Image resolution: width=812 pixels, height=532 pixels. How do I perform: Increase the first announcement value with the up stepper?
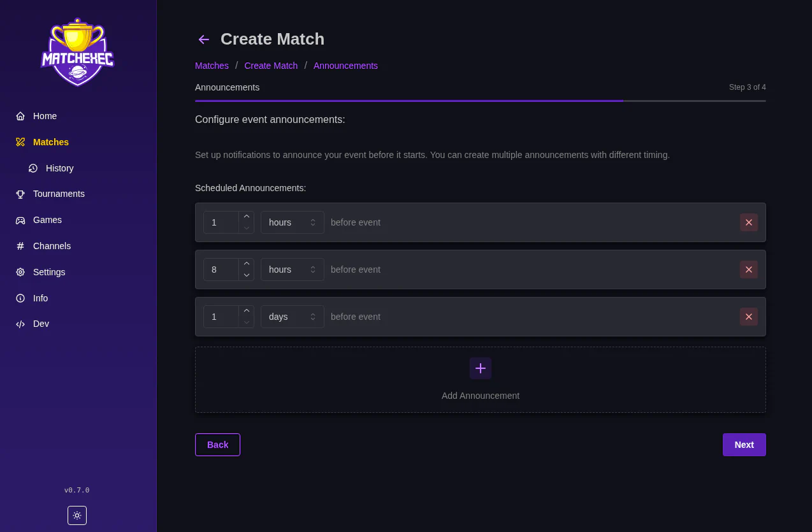247,215
